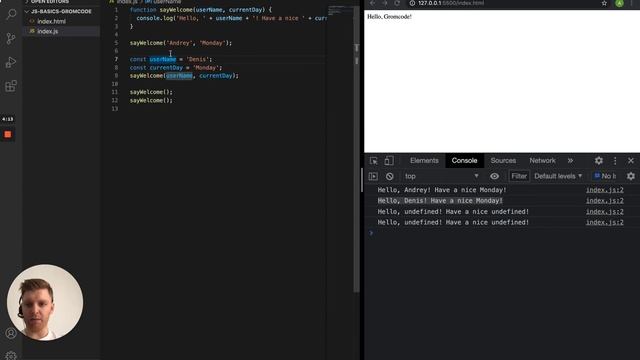
Task: Switch to the Elements tab
Action: coord(424,161)
